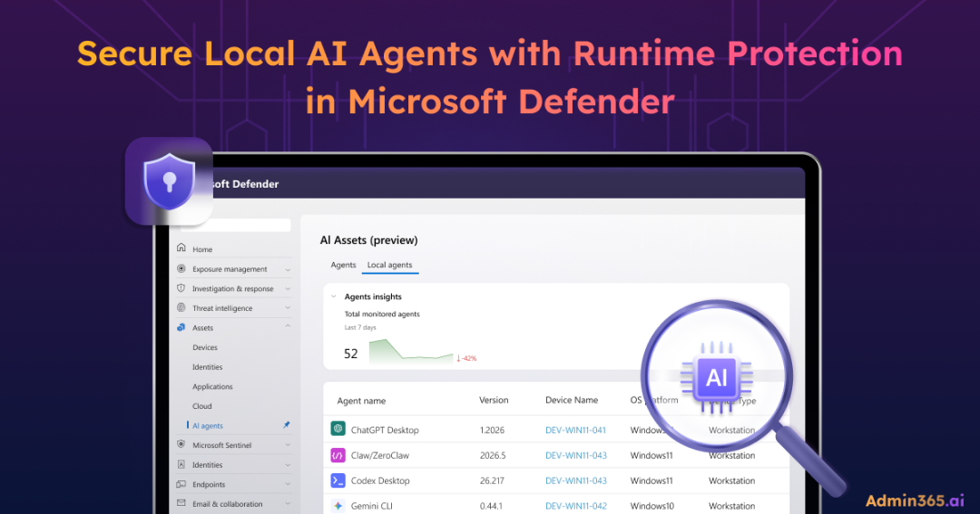
Task: Open DEV-WIN11-041 device link
Action: [x=575, y=431]
